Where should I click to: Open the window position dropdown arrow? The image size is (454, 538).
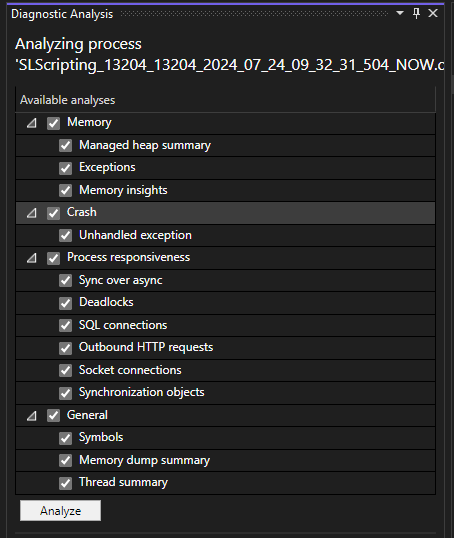[400, 13]
